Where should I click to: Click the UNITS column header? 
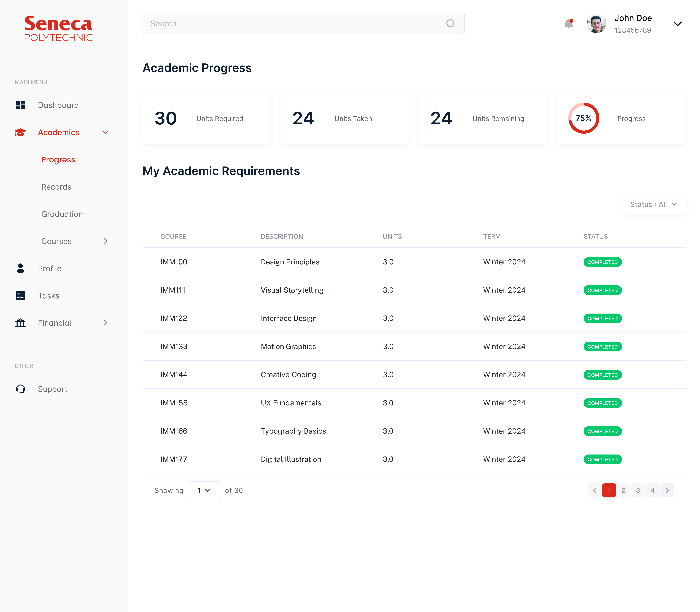(x=392, y=236)
